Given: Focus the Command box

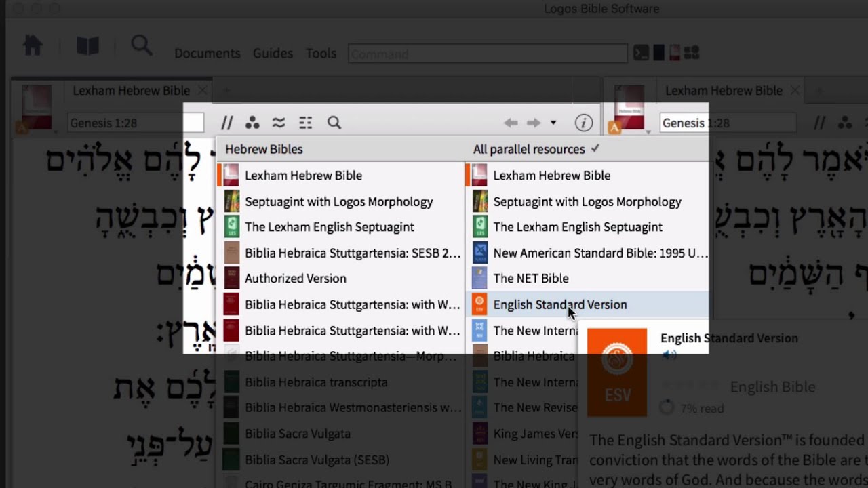Looking at the screenshot, I should coord(488,54).
